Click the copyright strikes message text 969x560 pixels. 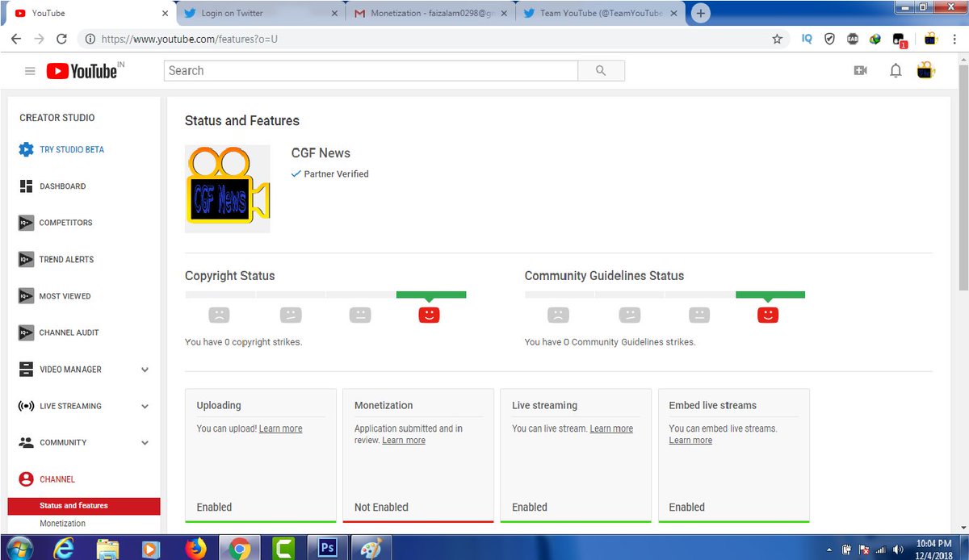[x=243, y=342]
